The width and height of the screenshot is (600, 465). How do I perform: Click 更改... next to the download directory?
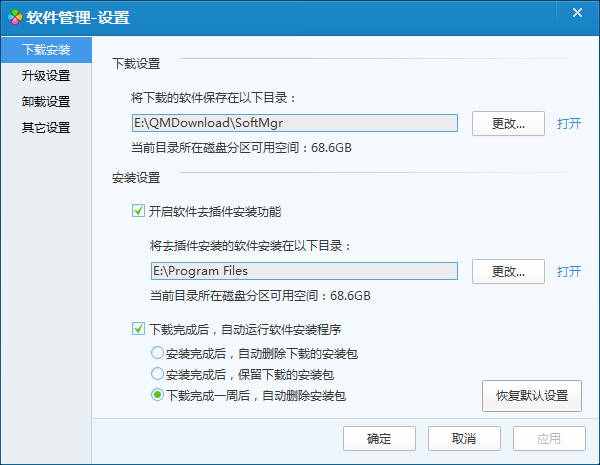coord(508,124)
